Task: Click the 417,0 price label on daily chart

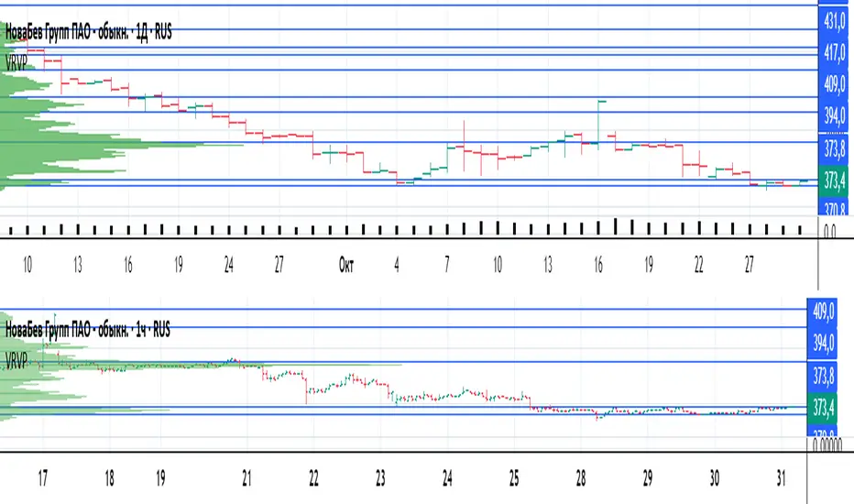Action: coord(835,53)
